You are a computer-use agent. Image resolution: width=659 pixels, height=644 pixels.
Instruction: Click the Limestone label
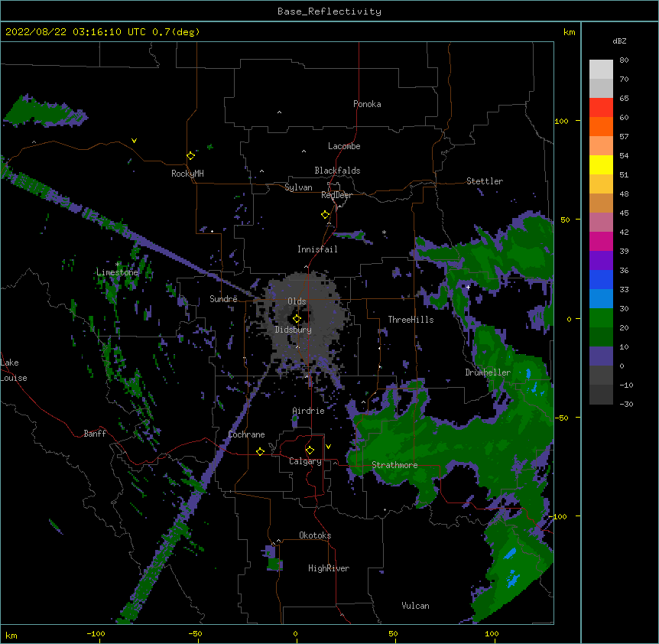tap(117, 272)
